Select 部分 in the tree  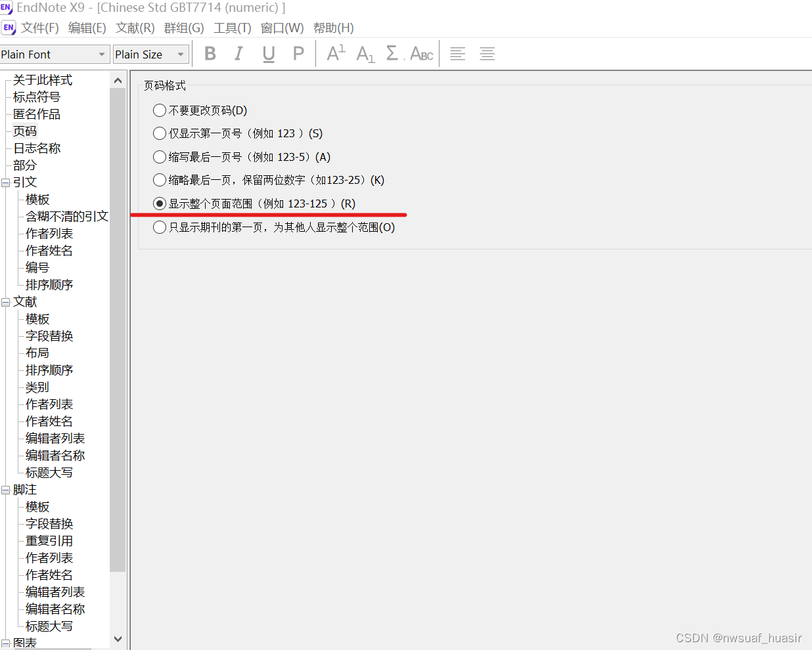25,165
